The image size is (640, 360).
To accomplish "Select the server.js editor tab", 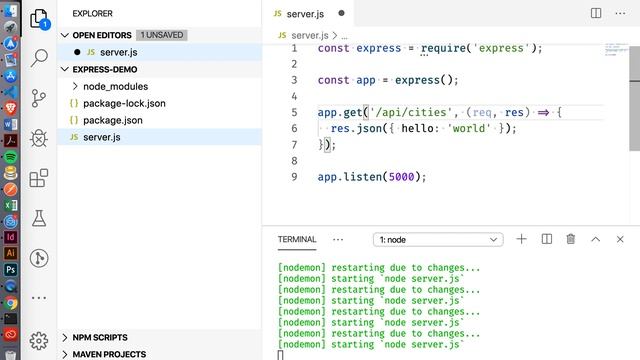I will pyautogui.click(x=308, y=13).
